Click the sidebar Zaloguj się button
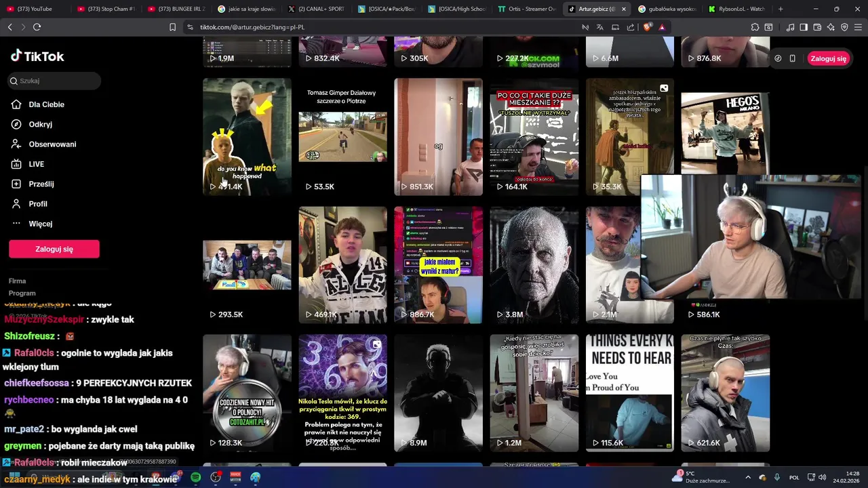The image size is (868, 488). [54, 249]
